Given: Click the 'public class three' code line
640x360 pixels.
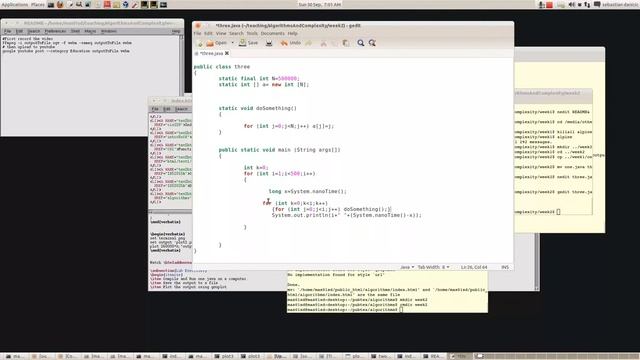Looking at the screenshot, I should 222,67.
